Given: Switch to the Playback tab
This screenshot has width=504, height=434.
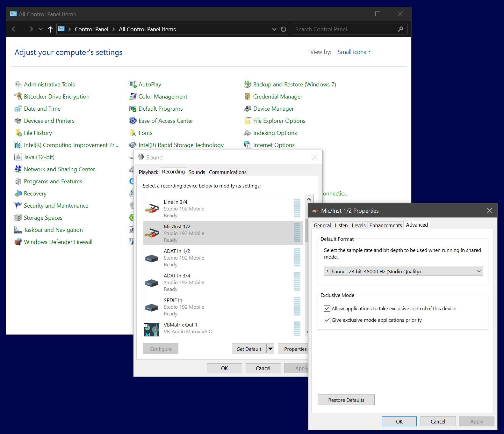Looking at the screenshot, I should pos(148,172).
